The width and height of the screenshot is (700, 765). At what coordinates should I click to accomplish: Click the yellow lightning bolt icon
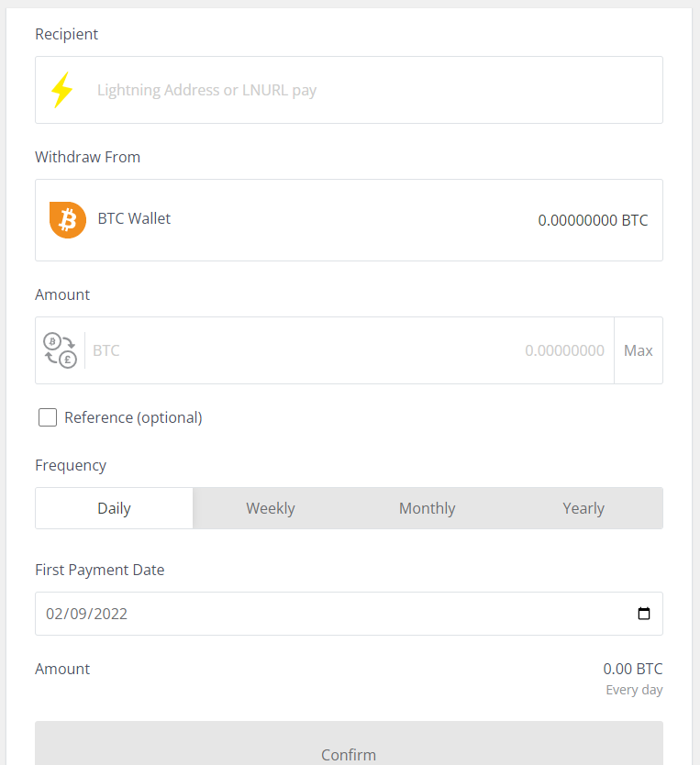coord(62,90)
